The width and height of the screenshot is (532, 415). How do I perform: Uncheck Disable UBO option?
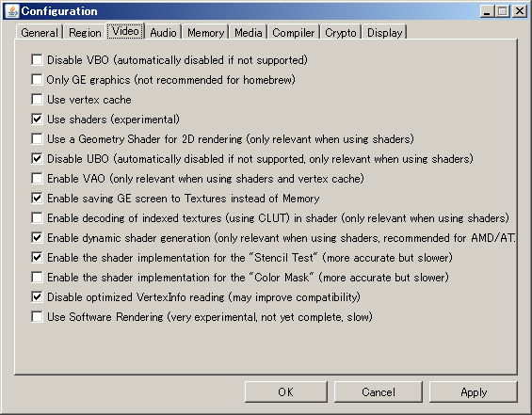click(37, 159)
